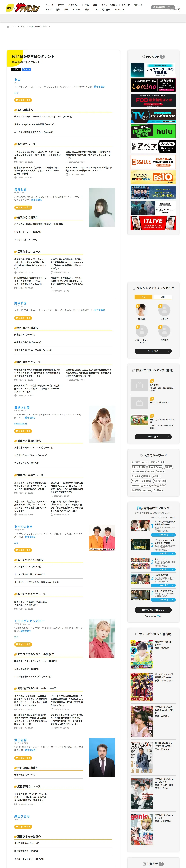The height and width of the screenshot is (868, 186).
Task: Expand あの's profile with 続きを読む
Action: (x=99, y=87)
